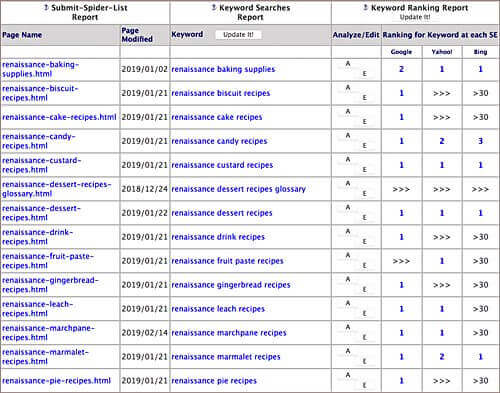This screenshot has width=500, height=393.
Task: Open renaissance-candy-recipes.html page link
Action: 39,141
